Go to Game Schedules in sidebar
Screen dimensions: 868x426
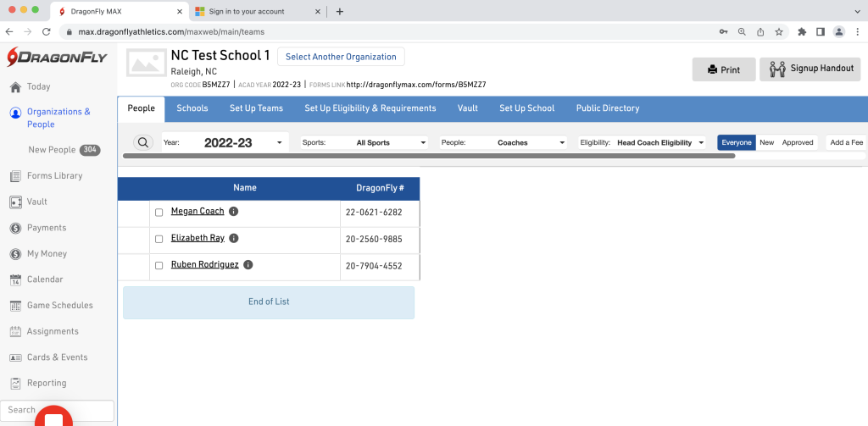(59, 306)
